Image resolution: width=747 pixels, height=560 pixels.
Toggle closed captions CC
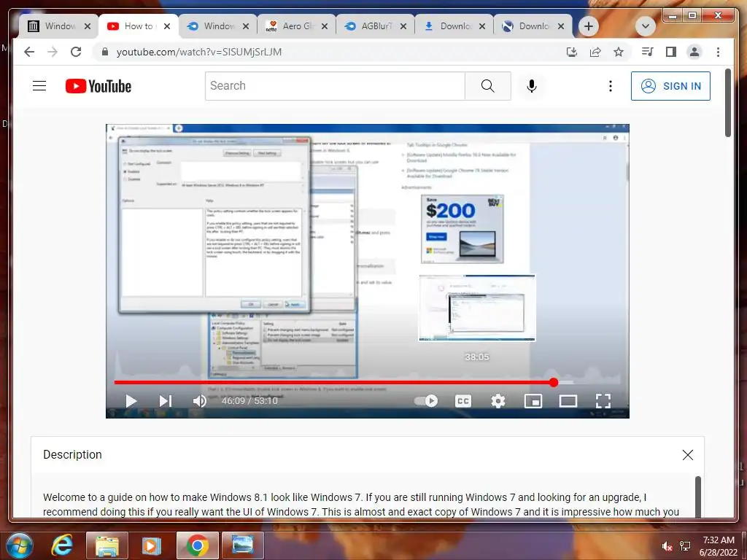pyautogui.click(x=463, y=401)
